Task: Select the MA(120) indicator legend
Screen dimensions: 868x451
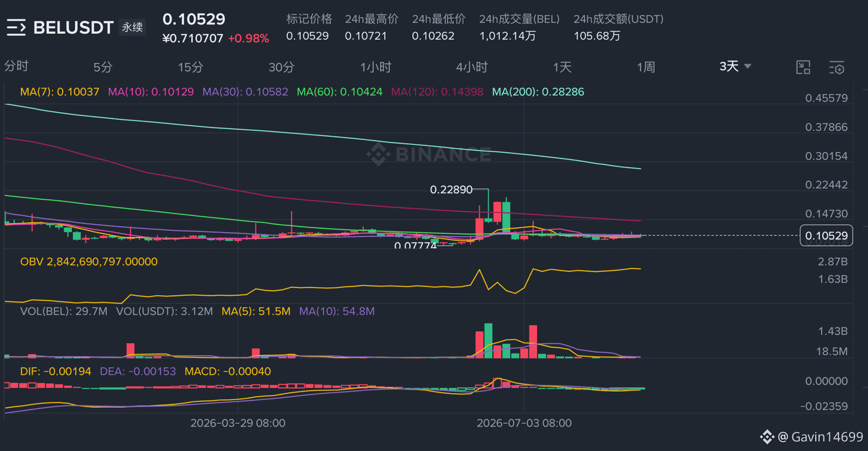Action: click(437, 92)
